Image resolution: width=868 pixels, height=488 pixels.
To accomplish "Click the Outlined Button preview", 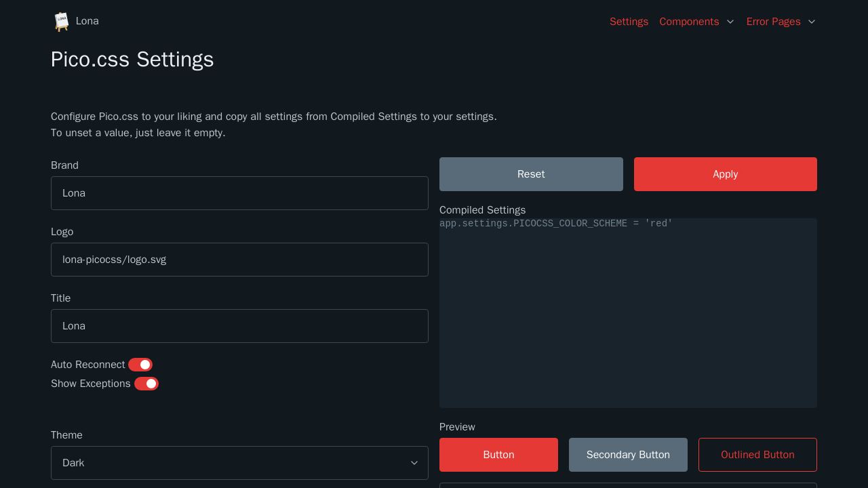I will (757, 455).
